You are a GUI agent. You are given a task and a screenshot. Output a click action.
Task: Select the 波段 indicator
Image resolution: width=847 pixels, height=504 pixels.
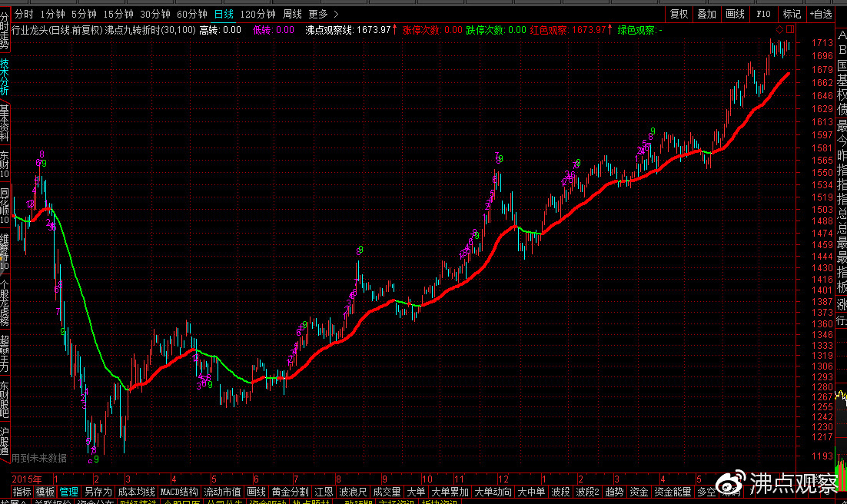561,492
